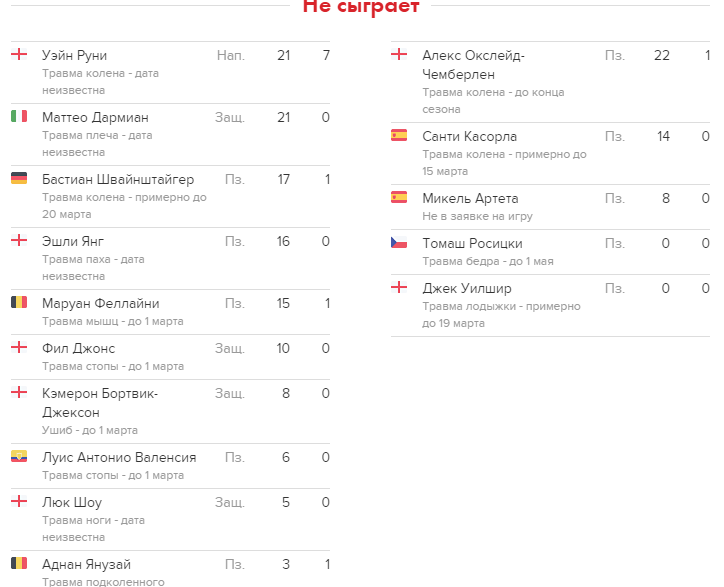Click Люк Шоу player name
Viewport: 724px width, 587px height.
(x=72, y=502)
